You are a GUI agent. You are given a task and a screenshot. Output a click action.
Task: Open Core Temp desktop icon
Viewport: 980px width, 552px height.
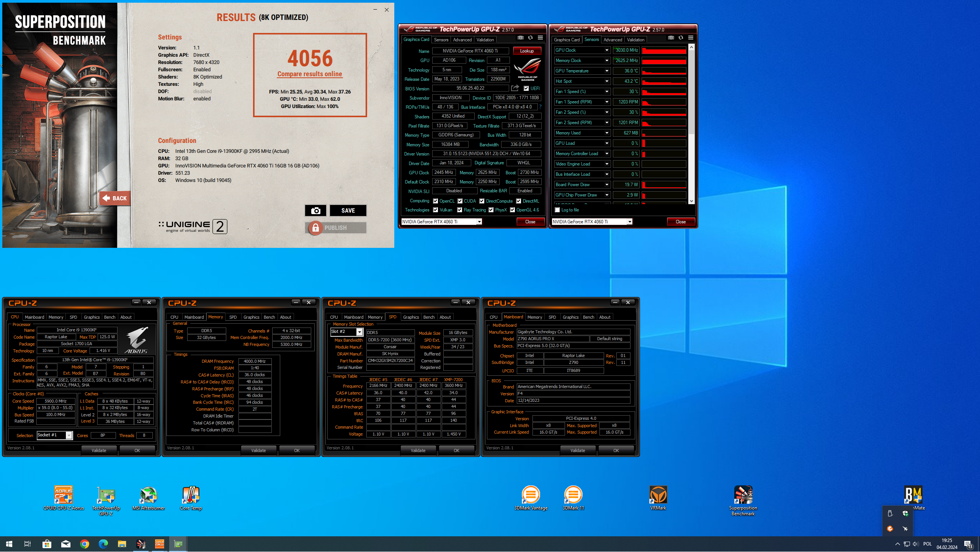click(191, 499)
